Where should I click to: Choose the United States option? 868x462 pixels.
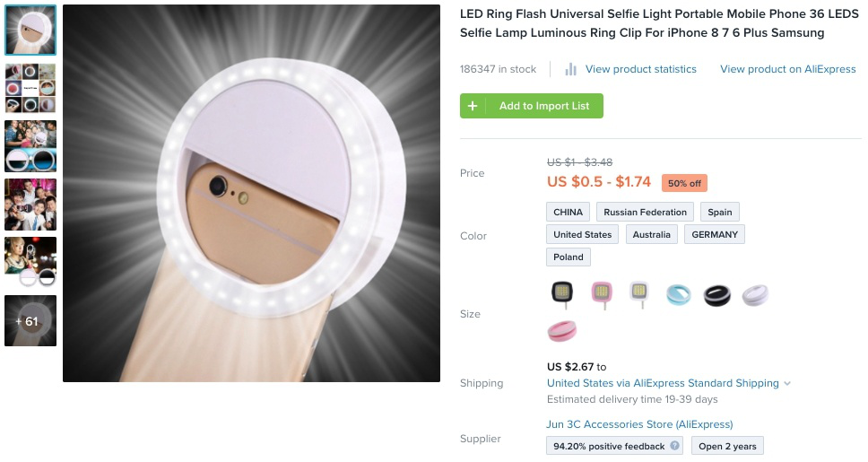tap(582, 235)
